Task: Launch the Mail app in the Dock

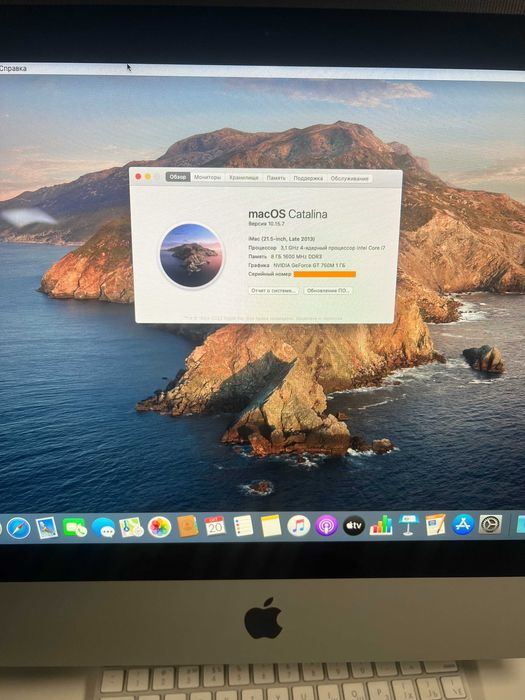Action: tap(47, 528)
